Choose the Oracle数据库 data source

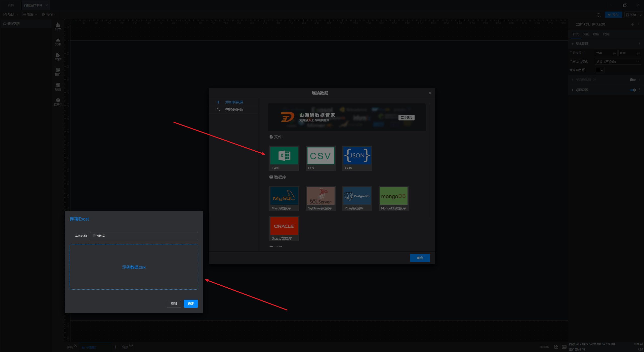click(x=284, y=229)
